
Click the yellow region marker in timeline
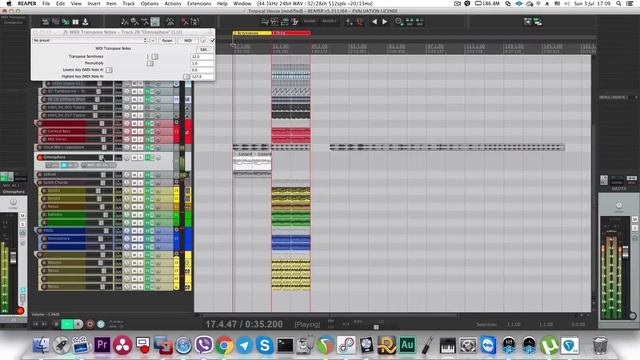pyautogui.click(x=252, y=33)
